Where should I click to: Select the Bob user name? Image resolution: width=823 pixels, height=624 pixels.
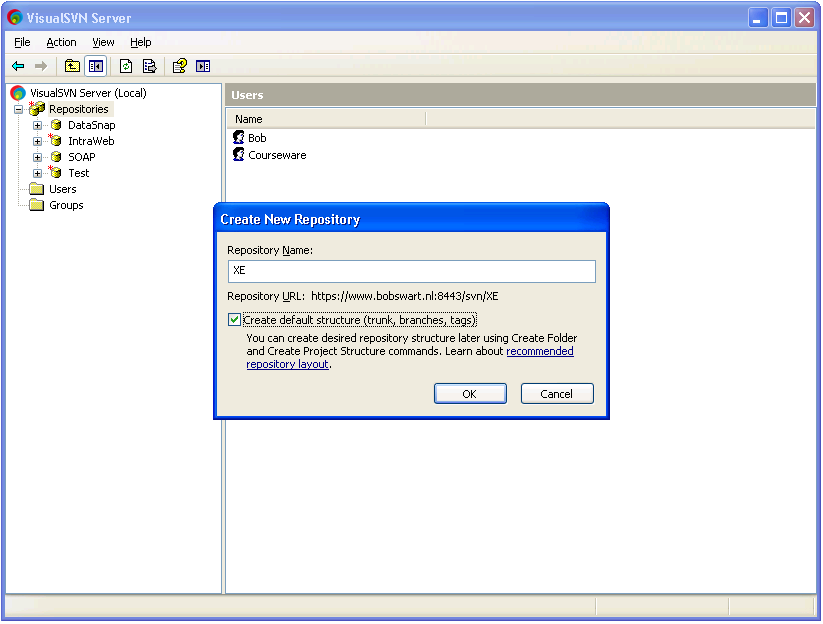257,138
